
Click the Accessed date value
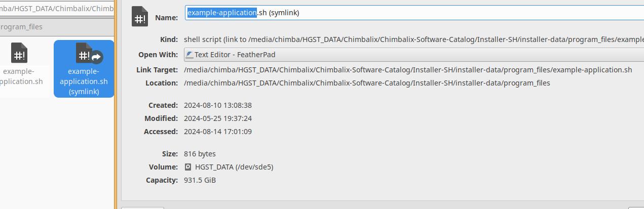coord(218,132)
